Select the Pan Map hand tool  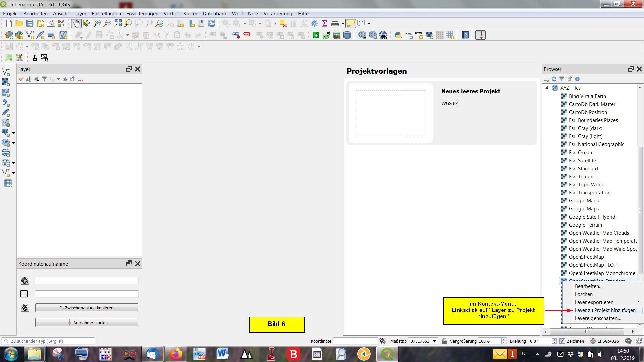tap(76, 23)
